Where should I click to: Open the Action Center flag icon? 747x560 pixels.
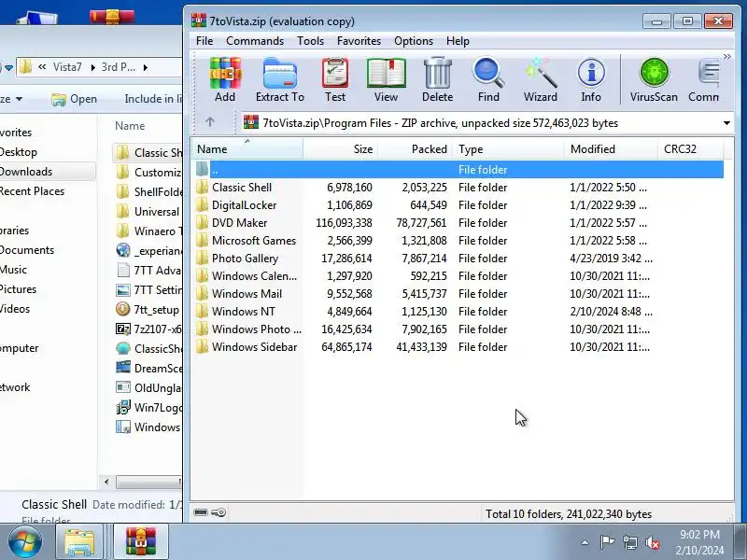[x=607, y=542]
